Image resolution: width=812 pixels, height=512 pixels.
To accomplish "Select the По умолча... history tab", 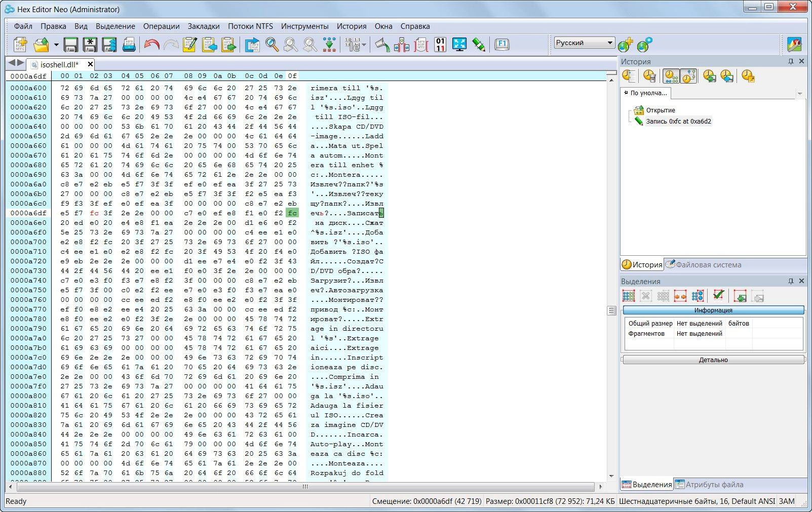I will pyautogui.click(x=646, y=93).
